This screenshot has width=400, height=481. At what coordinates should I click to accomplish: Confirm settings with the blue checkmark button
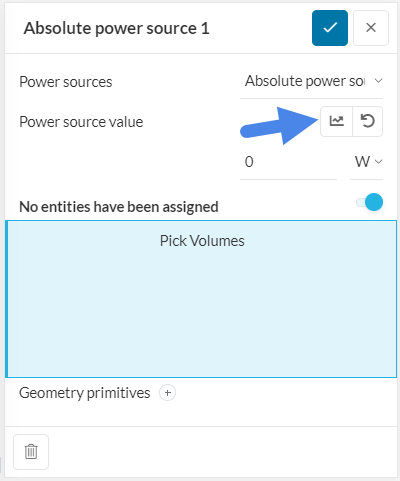pyautogui.click(x=330, y=28)
